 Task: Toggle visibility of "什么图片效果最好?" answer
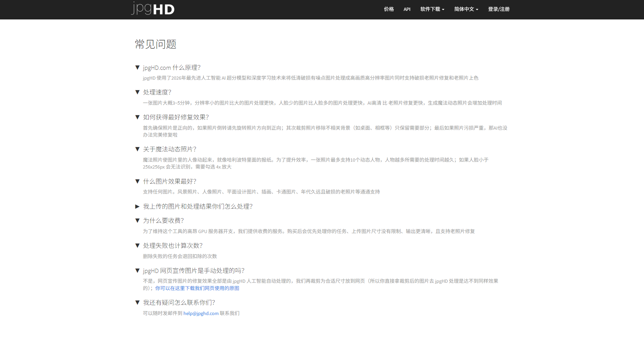click(x=138, y=181)
